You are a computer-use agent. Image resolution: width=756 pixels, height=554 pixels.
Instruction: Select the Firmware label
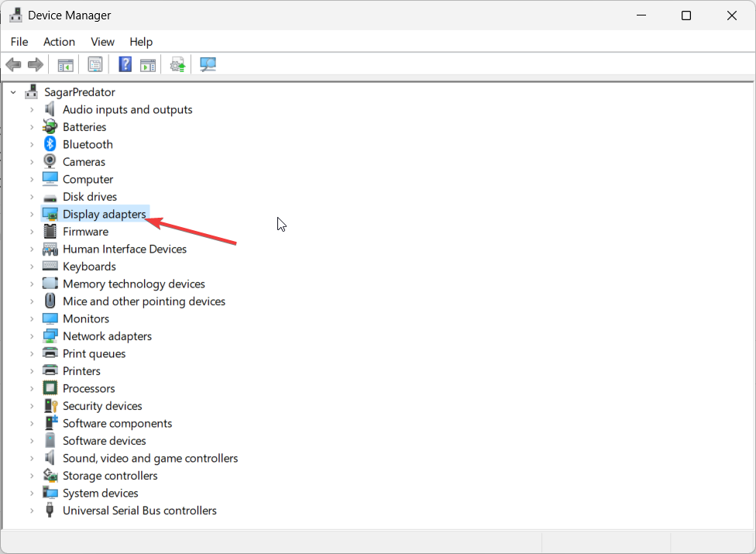tap(85, 232)
